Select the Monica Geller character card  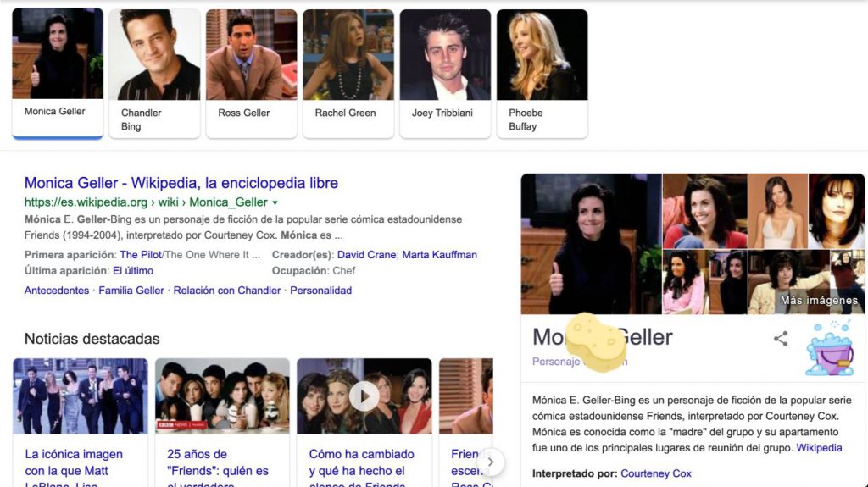click(x=58, y=73)
